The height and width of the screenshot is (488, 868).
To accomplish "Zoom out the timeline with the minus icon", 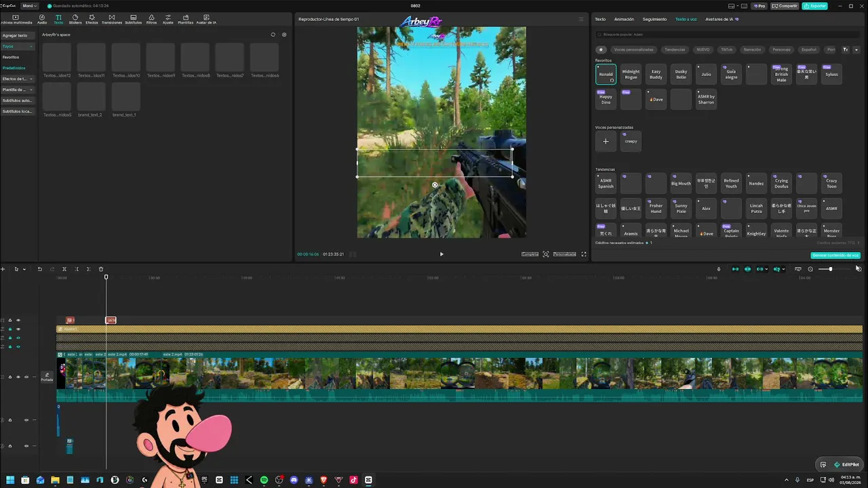I will pyautogui.click(x=810, y=269).
